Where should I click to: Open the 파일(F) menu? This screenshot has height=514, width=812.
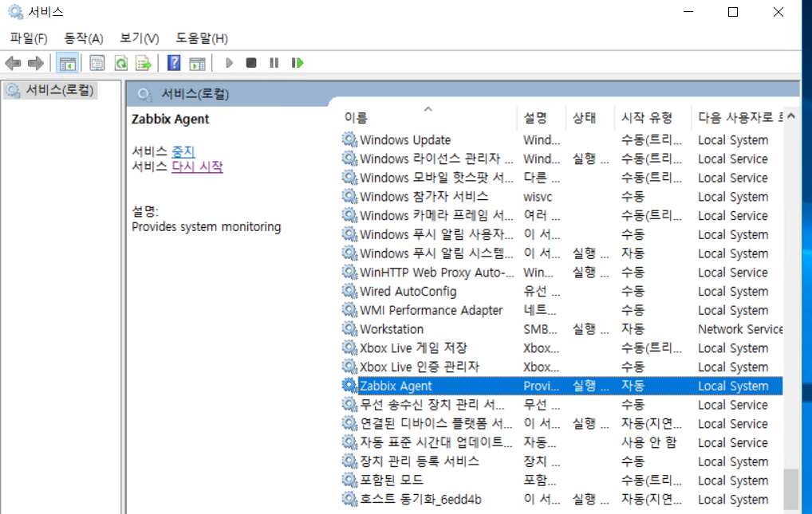[x=29, y=38]
